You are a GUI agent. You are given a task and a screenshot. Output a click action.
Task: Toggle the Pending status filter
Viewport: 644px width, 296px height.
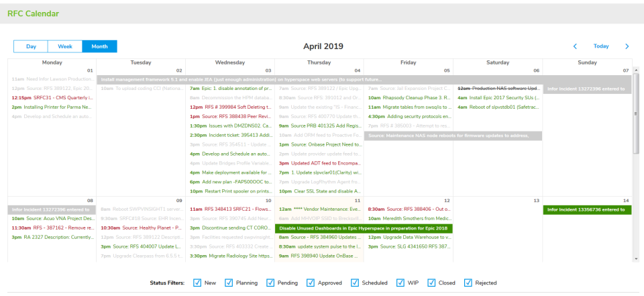point(270,283)
